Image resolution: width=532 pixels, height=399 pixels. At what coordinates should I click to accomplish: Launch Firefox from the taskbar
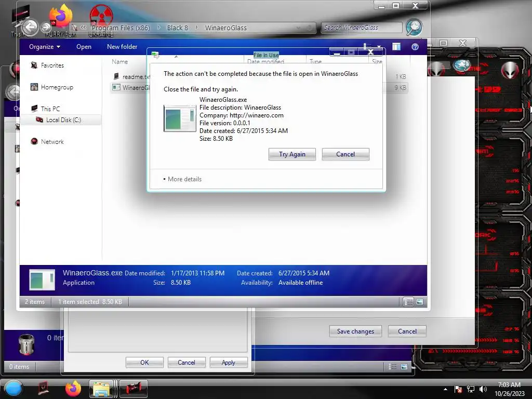[x=73, y=389]
